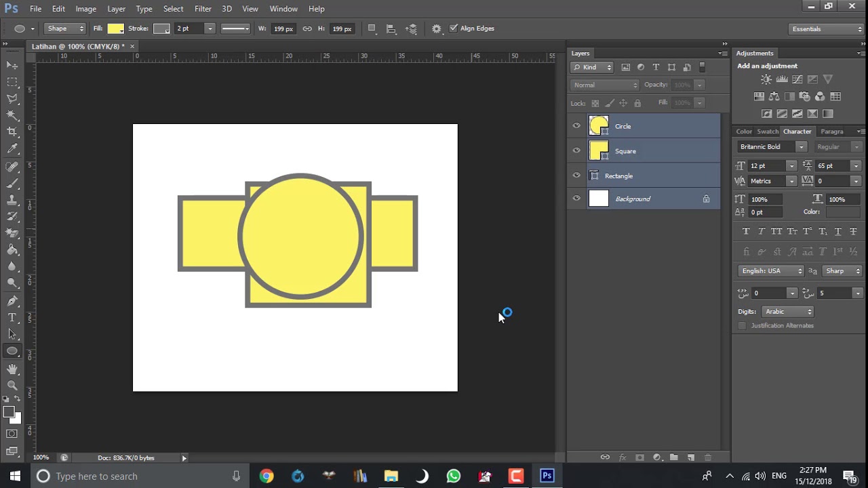Open the Shape tool mode dropdown
The width and height of the screenshot is (868, 488).
(65, 28)
